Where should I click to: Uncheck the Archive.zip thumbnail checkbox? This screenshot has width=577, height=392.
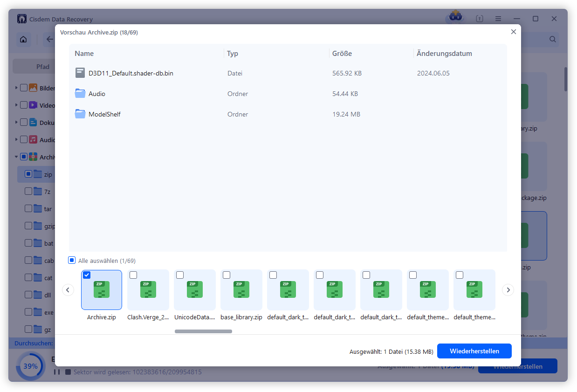86,275
